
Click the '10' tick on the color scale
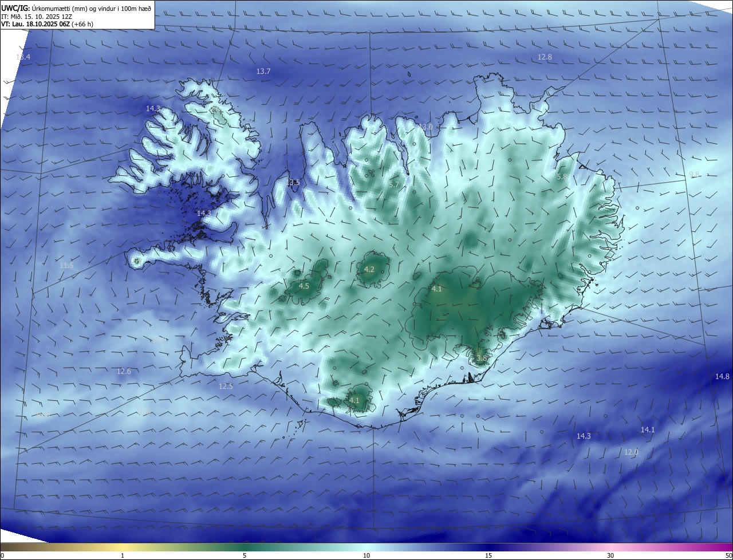[x=366, y=555]
